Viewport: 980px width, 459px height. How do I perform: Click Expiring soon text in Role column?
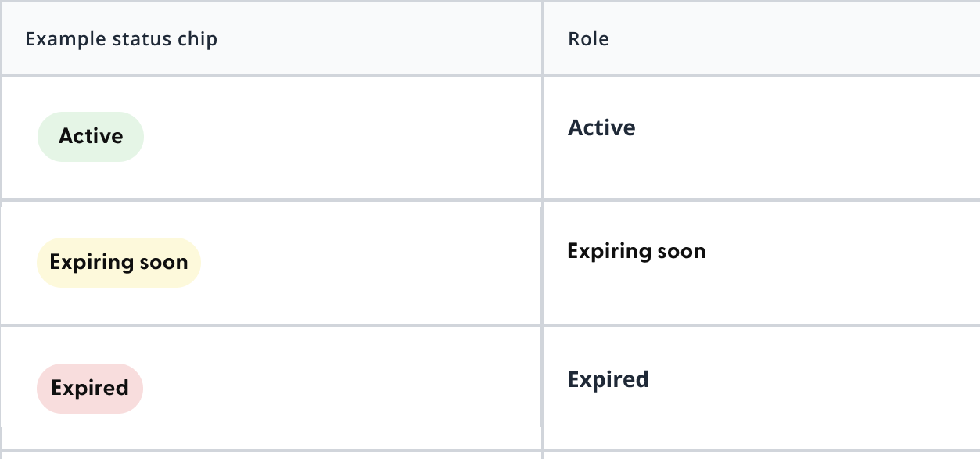(x=637, y=252)
